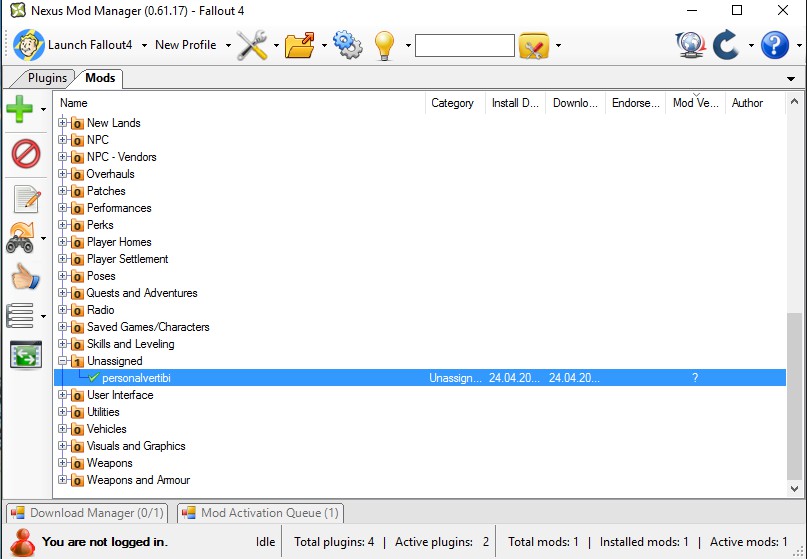Collapse the Unassigned category
807x559 pixels.
point(62,360)
